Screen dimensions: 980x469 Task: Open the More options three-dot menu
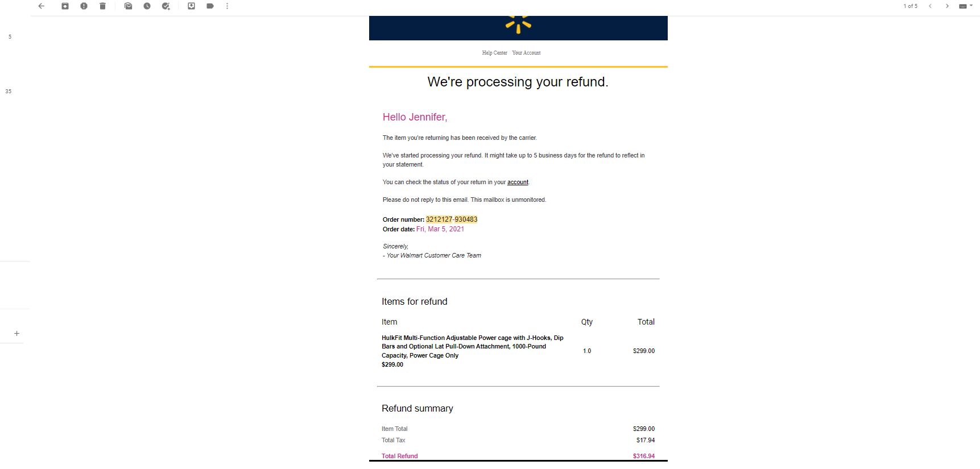pos(227,6)
